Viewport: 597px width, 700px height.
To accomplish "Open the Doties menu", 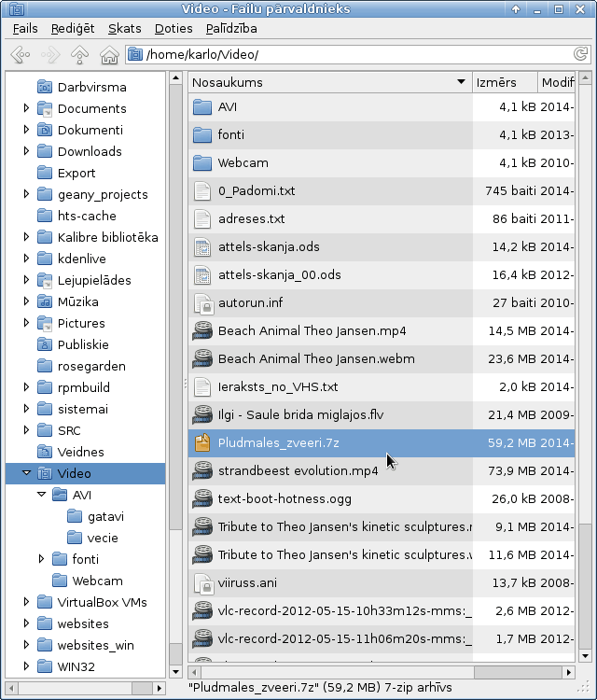I will pyautogui.click(x=174, y=29).
